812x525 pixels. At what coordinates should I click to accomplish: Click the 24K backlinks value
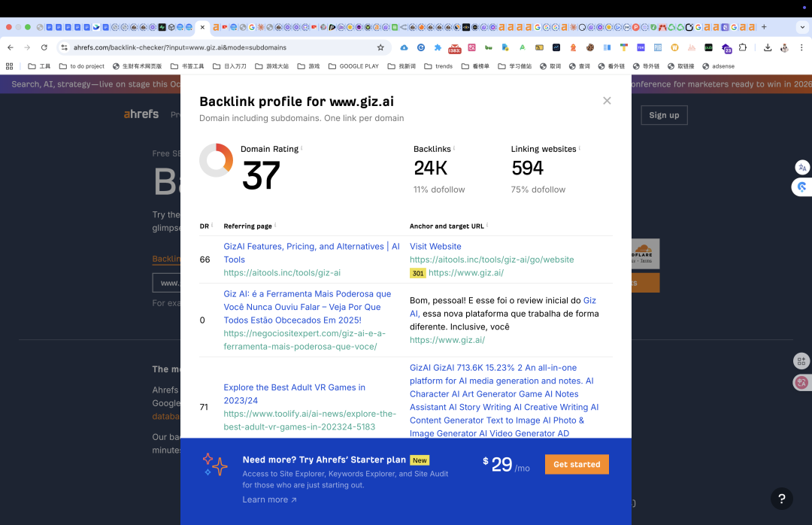pyautogui.click(x=430, y=168)
